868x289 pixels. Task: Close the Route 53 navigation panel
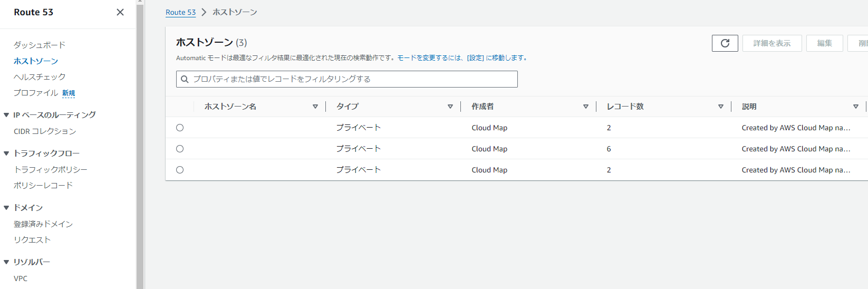(x=120, y=12)
